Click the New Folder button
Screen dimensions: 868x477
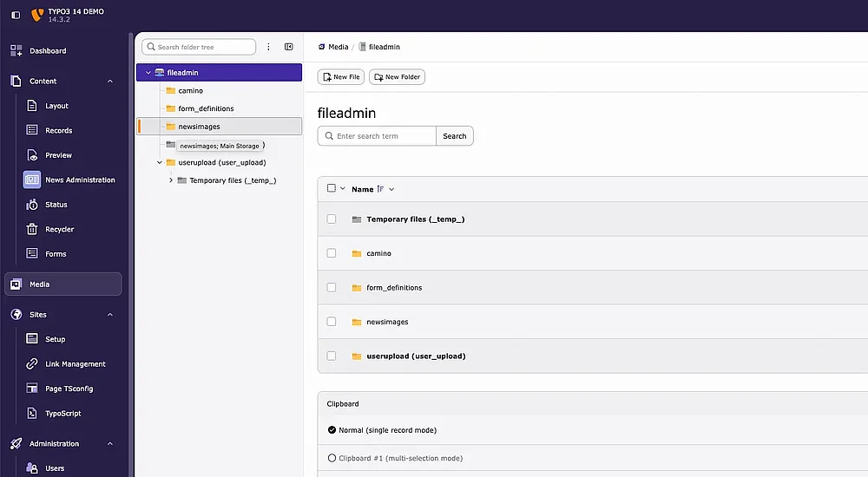[397, 77]
